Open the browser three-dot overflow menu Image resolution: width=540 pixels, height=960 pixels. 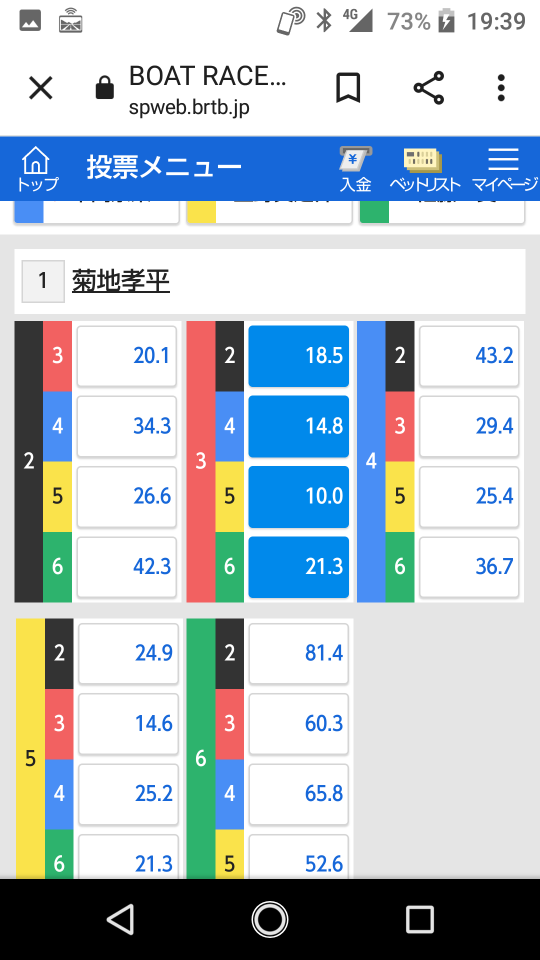(501, 88)
